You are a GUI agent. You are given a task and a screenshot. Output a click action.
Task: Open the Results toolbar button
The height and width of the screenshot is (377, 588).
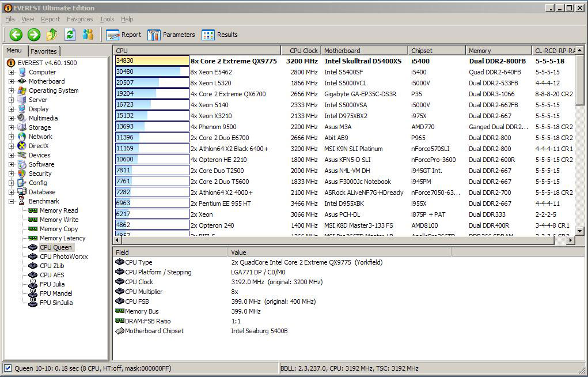tap(219, 35)
